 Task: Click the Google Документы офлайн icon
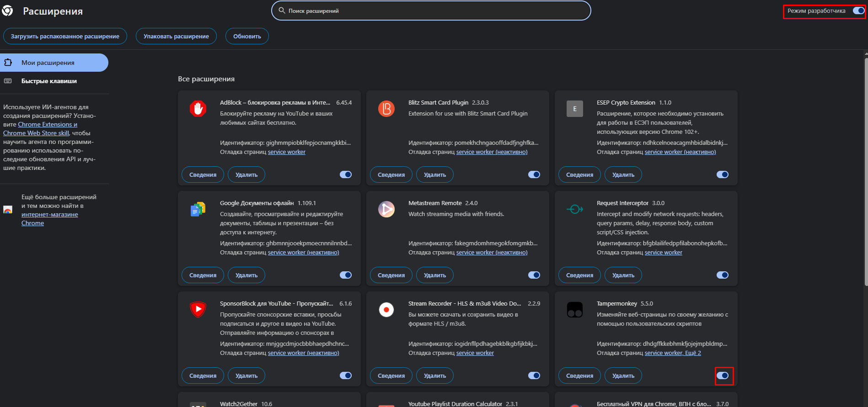pyautogui.click(x=198, y=209)
